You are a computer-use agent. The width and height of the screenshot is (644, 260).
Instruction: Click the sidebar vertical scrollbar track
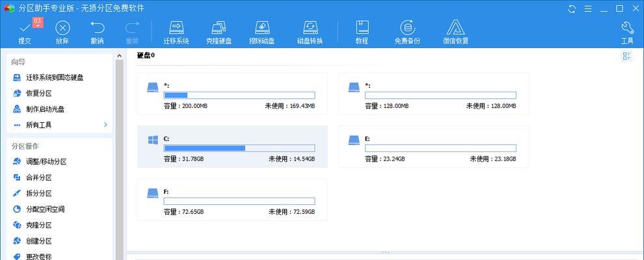120,160
